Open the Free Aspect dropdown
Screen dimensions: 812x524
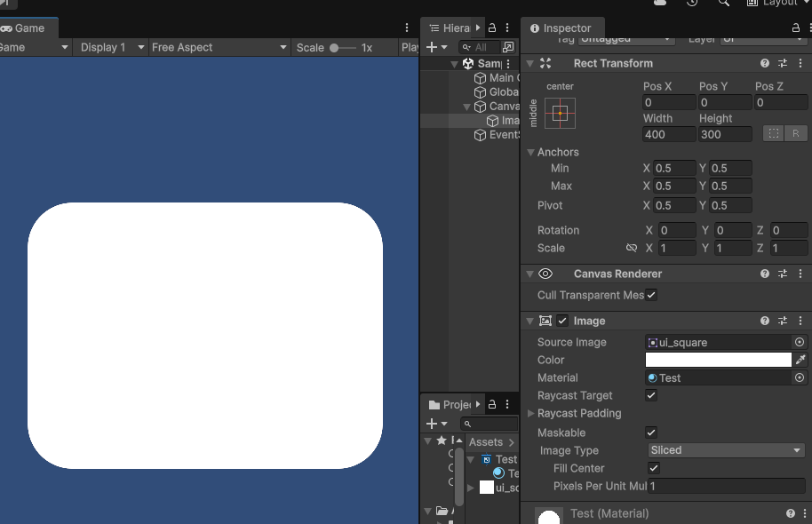219,47
